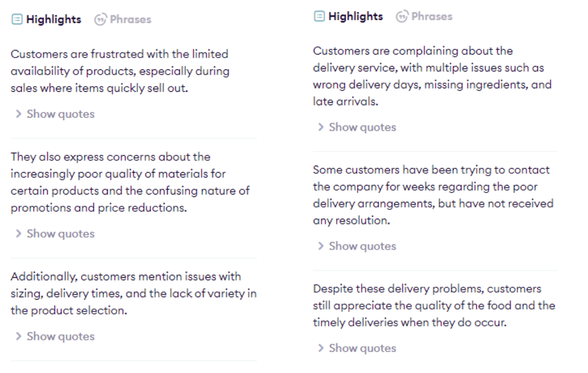Viewport: 588px width, 373px height.
Task: Click Phrases quote-bubble icon in delivery service panel
Action: point(402,16)
